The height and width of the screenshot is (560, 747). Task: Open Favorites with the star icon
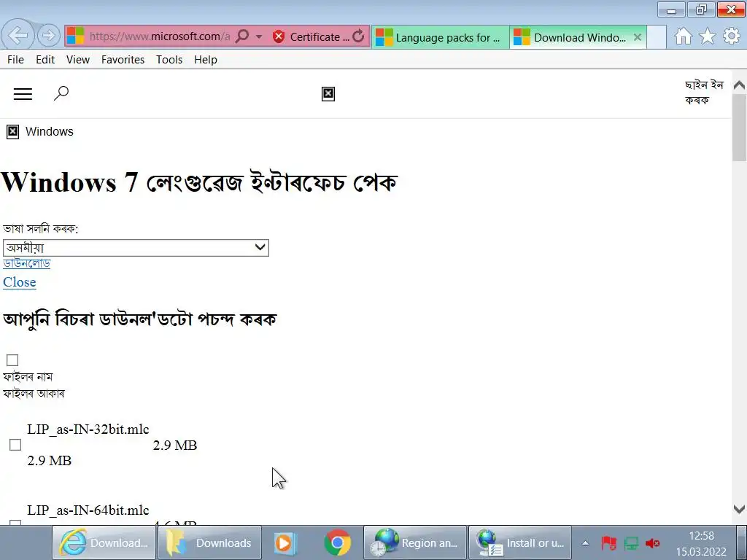tap(708, 36)
